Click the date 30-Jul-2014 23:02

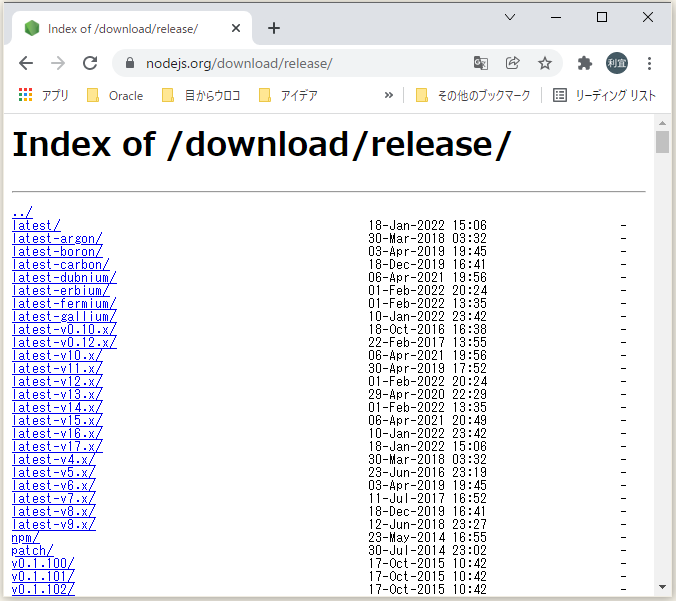427,550
